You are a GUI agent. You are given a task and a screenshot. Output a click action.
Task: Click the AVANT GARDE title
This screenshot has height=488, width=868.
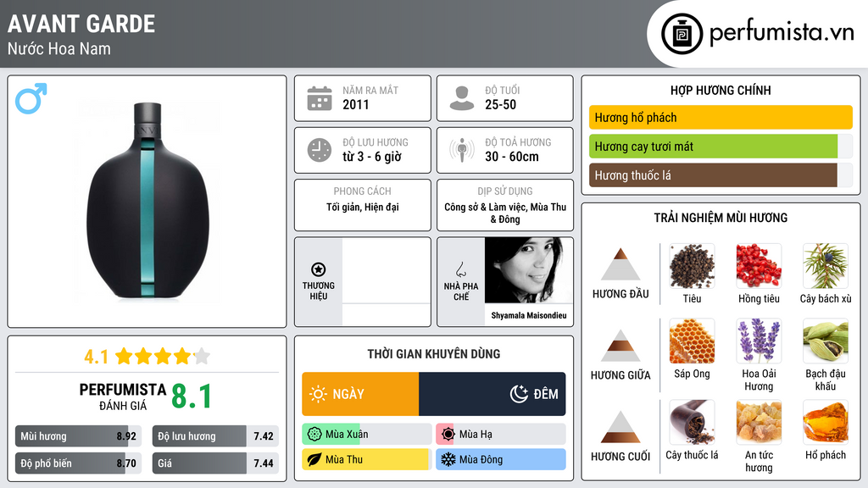[x=81, y=24]
